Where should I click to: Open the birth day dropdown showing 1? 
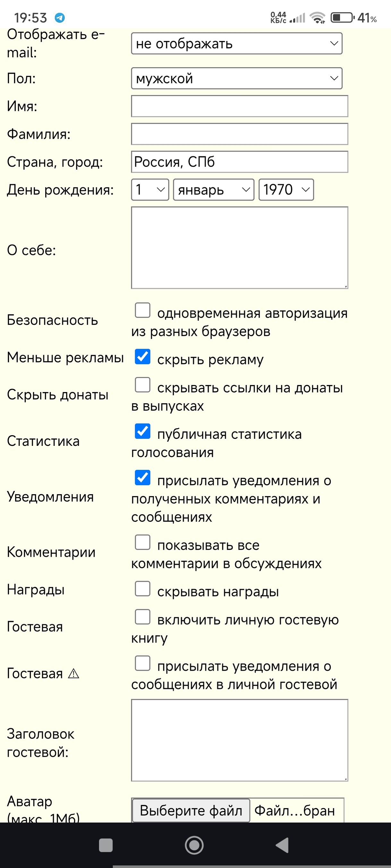pyautogui.click(x=150, y=190)
